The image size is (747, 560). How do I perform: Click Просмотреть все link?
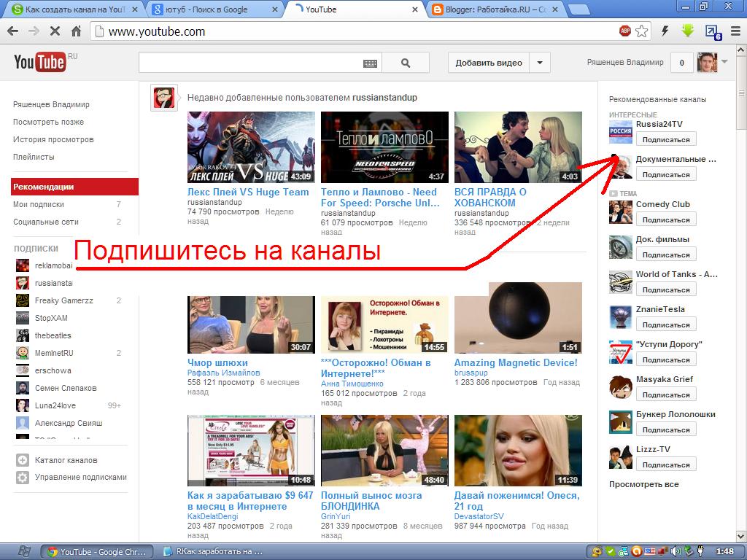[x=643, y=484]
